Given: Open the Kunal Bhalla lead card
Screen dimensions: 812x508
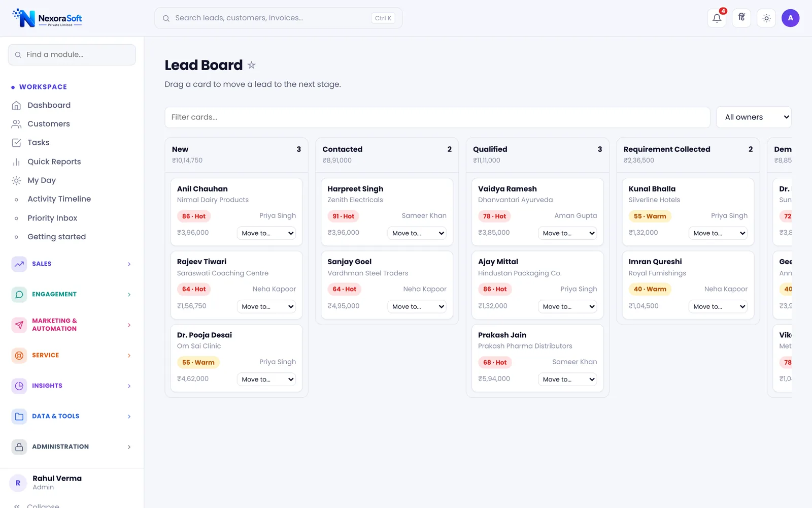Looking at the screenshot, I should (688, 212).
